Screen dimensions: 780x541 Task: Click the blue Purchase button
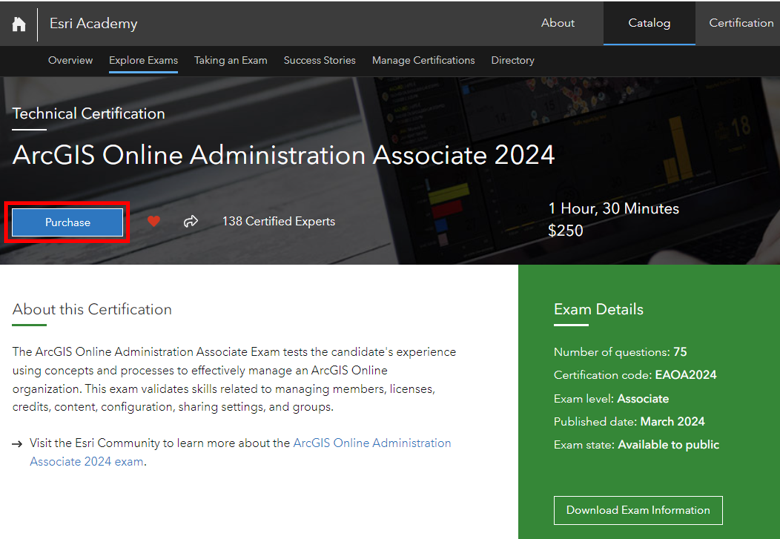tap(68, 222)
